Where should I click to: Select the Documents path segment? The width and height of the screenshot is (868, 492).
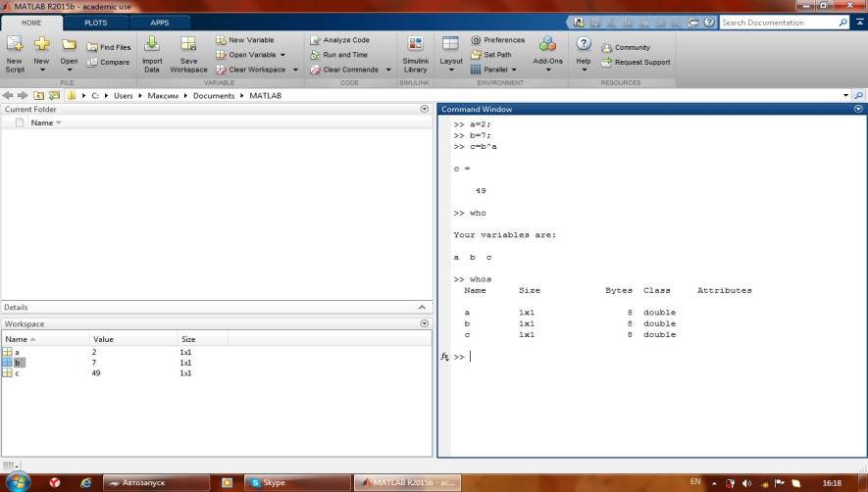(214, 96)
